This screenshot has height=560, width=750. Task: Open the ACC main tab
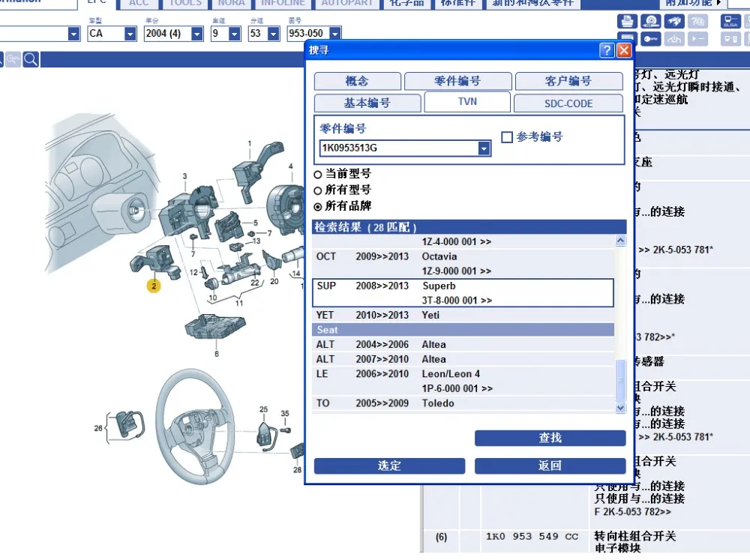(x=139, y=4)
